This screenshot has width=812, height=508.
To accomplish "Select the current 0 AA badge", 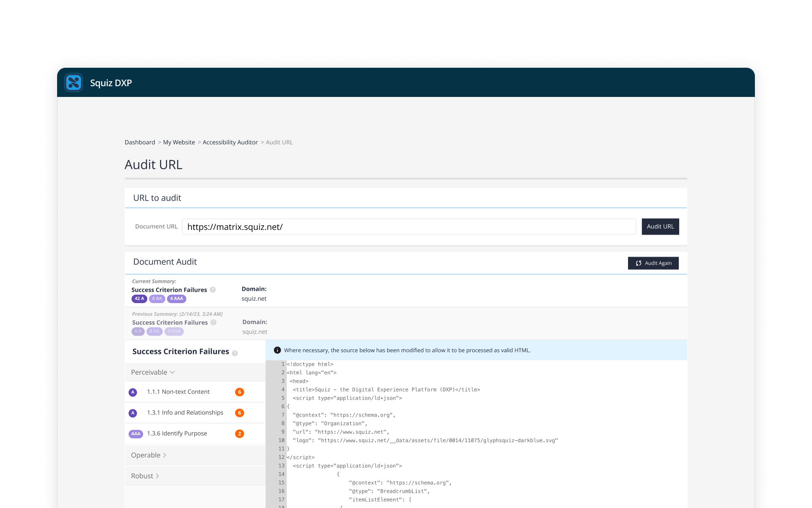I will tap(157, 299).
